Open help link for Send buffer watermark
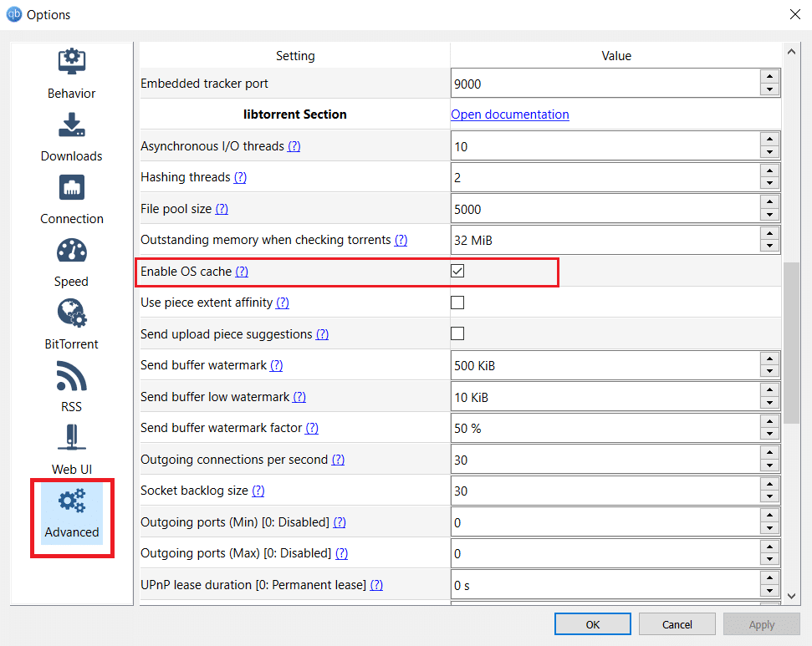 pos(277,365)
